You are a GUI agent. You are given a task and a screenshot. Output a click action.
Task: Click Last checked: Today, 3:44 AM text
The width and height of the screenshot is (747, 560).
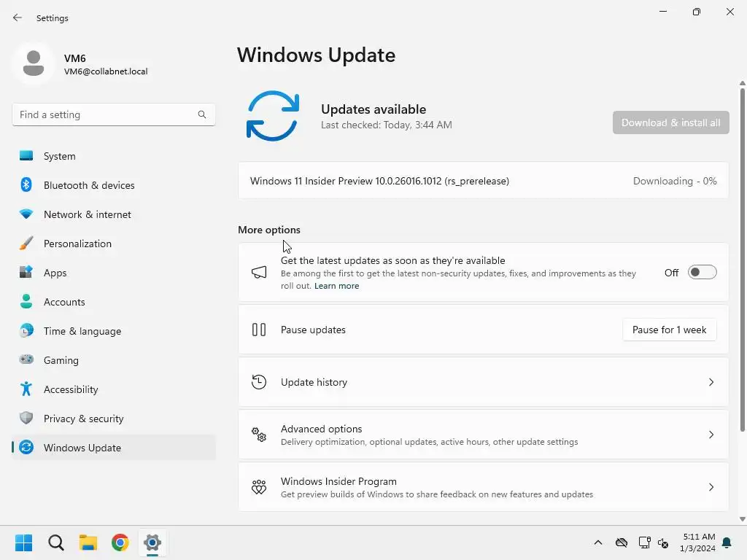(x=387, y=125)
